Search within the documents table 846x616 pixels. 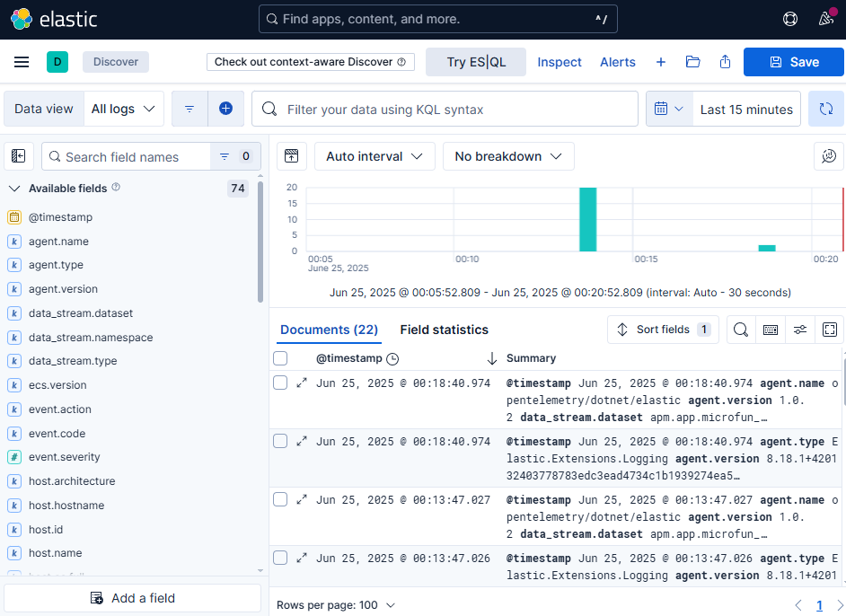tap(741, 330)
